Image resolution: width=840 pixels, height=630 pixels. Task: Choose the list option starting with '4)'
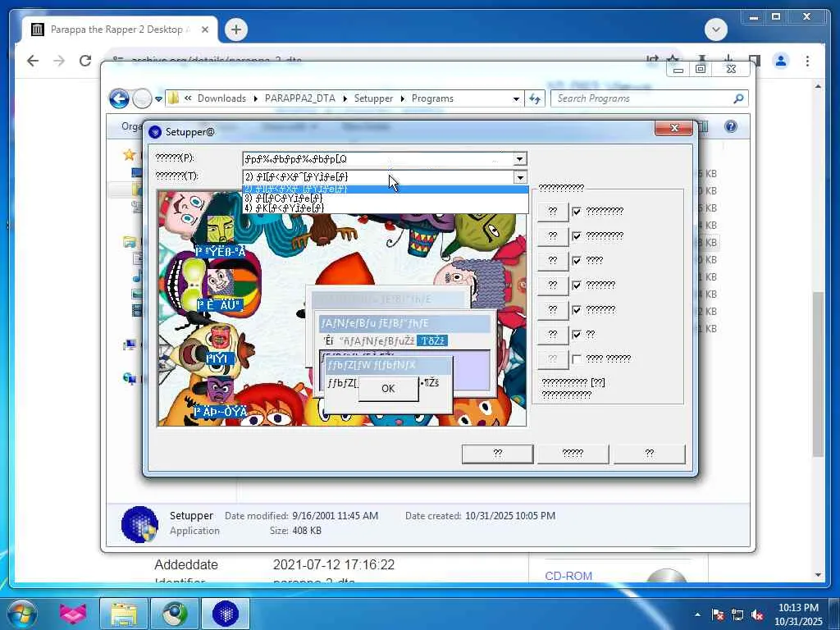point(386,208)
